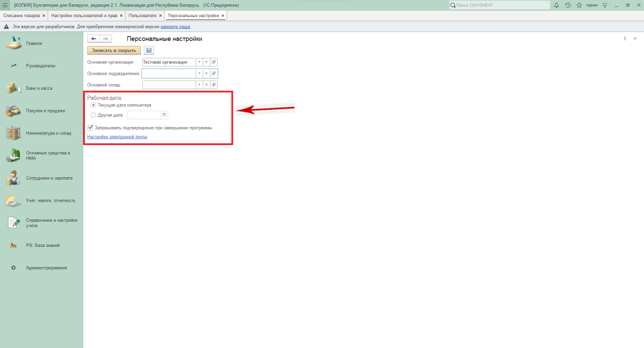Screen dimensions: 644x348
Task: Expand the Основное подразделение dropdown list
Action: [199, 73]
